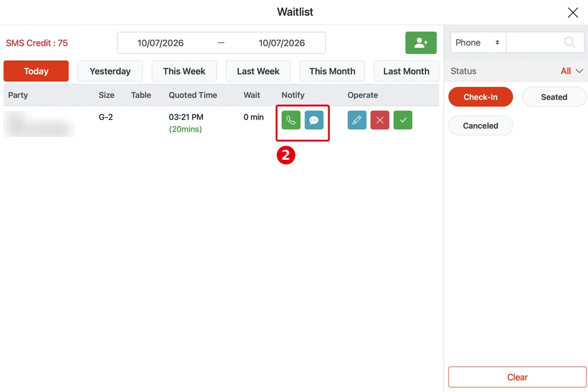The height and width of the screenshot is (392, 588).
Task: Switch to This Week range
Action: 184,71
